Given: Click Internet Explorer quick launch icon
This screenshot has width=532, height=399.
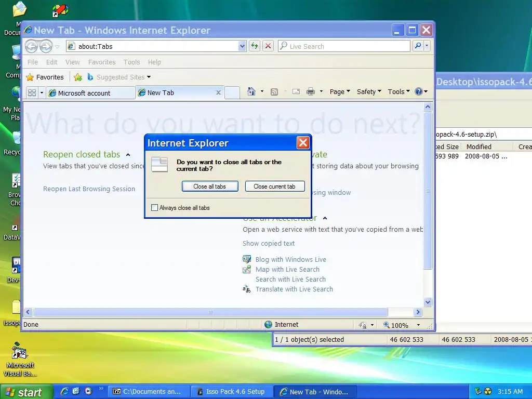Looking at the screenshot, I should click(x=64, y=391).
